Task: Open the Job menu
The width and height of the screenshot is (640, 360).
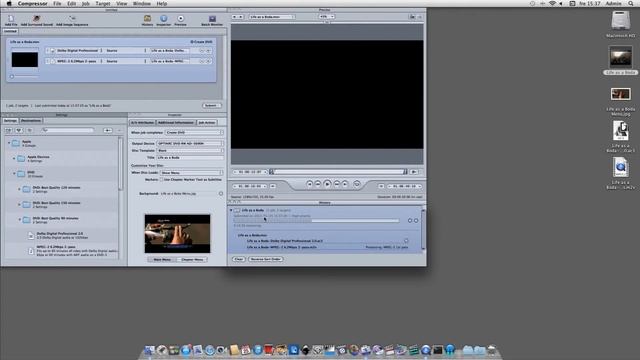Action: pos(85,4)
